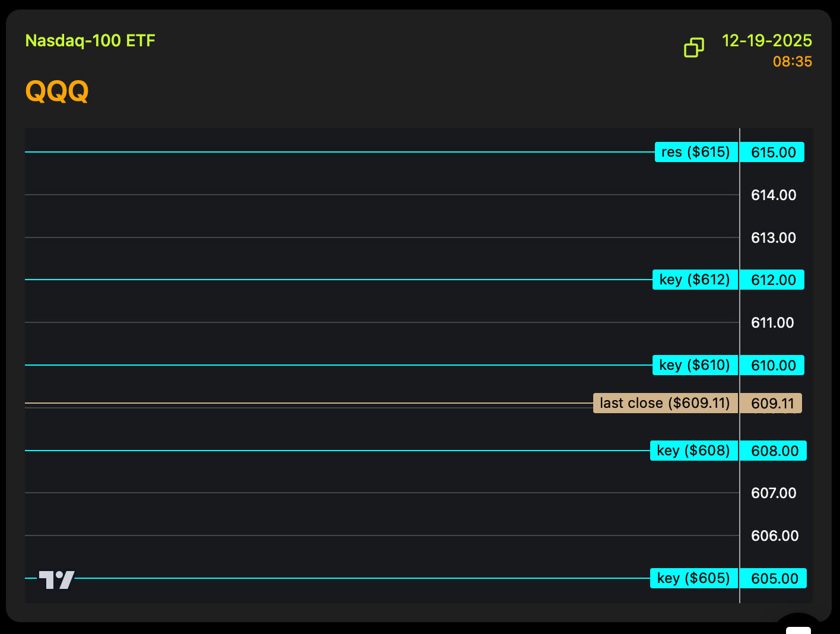Screen dimensions: 840x634
Task: Select the key ($605) level label
Action: (693, 578)
